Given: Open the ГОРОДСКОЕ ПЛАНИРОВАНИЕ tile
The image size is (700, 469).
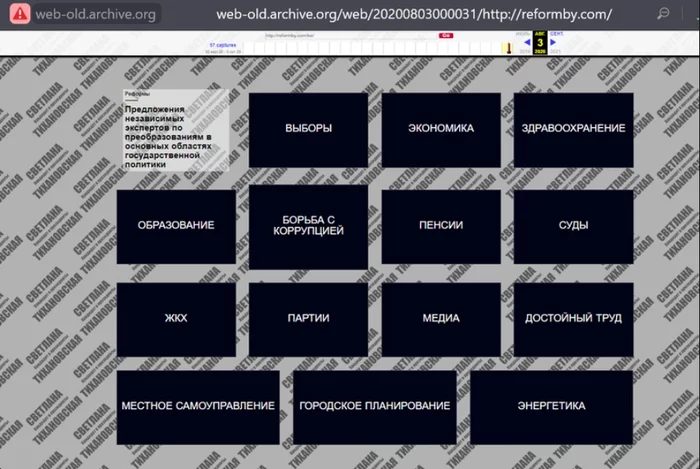Looking at the screenshot, I should click(375, 407).
